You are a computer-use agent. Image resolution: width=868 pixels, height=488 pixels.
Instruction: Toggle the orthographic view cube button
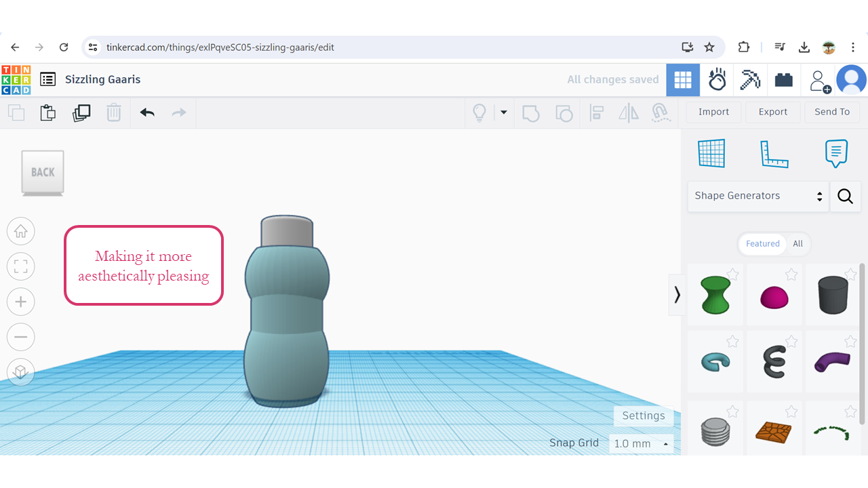pos(21,372)
